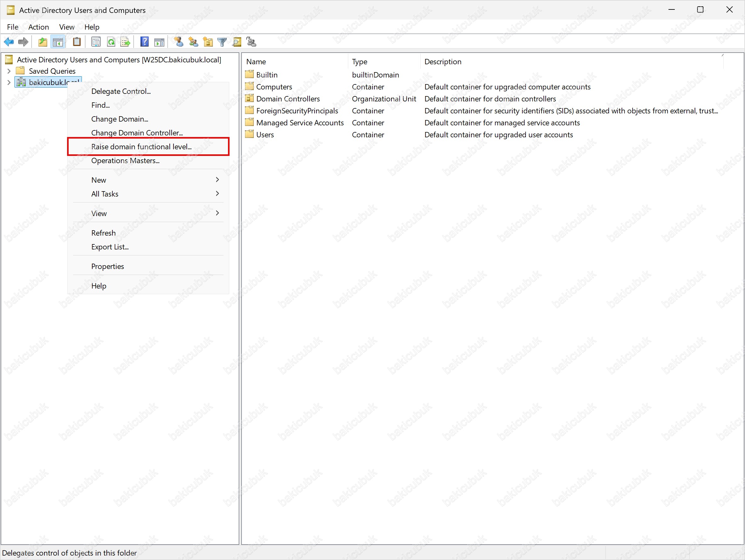Open the View menu in menu bar

67,27
